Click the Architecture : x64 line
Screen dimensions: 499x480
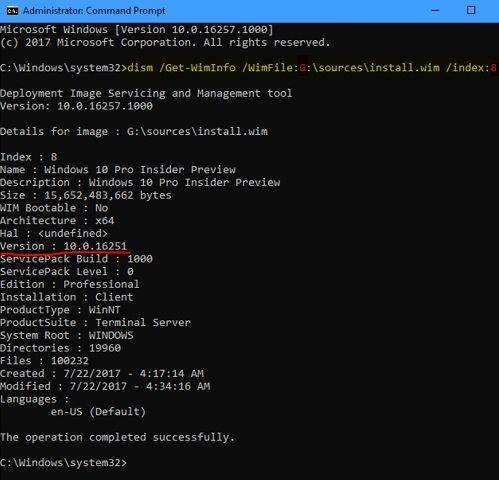coord(57,221)
